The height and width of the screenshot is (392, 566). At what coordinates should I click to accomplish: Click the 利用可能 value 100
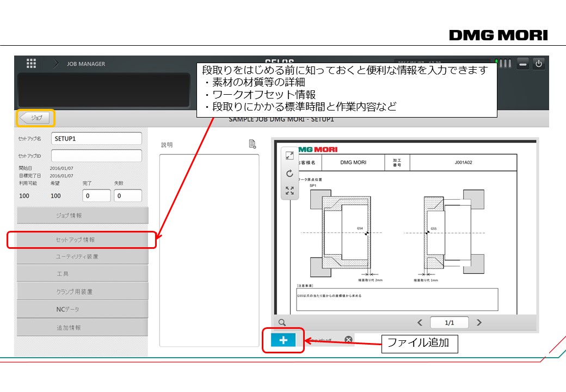(x=24, y=195)
